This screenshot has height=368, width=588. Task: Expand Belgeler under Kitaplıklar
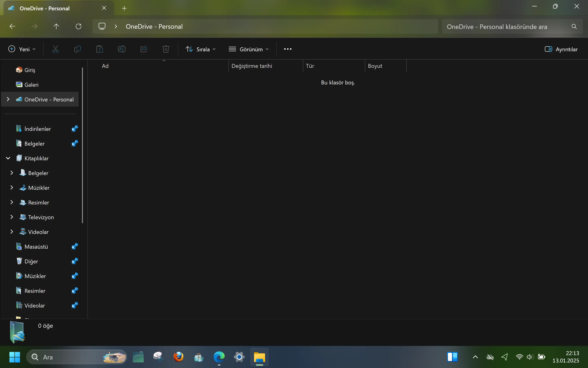tap(12, 173)
